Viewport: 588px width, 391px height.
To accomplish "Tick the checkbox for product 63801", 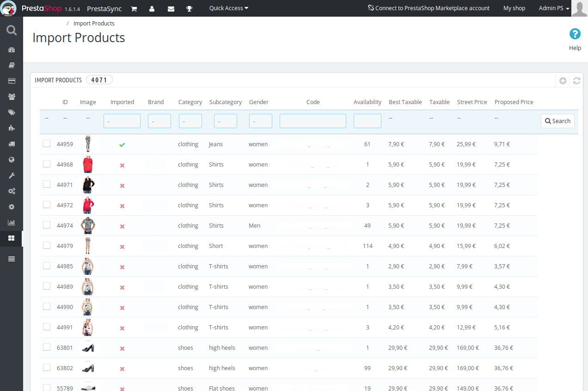I will [47, 348].
